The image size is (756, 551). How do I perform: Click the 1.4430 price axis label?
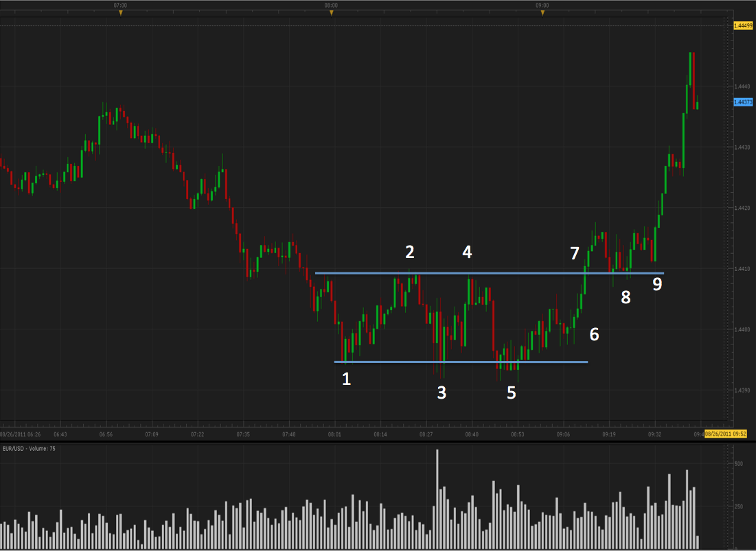[742, 148]
